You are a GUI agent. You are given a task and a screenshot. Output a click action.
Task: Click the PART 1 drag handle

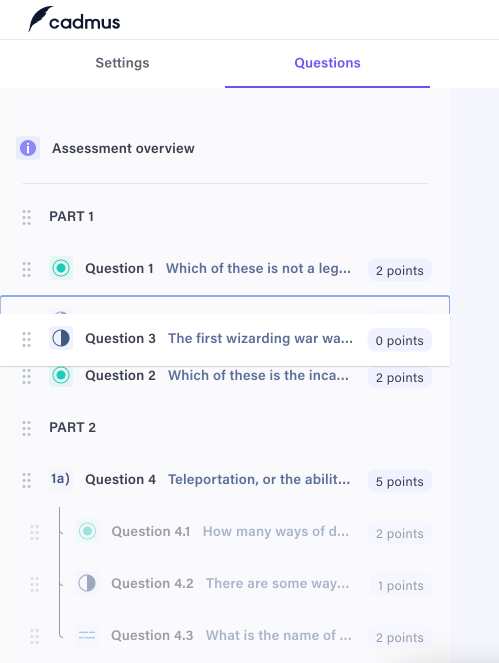(26, 217)
